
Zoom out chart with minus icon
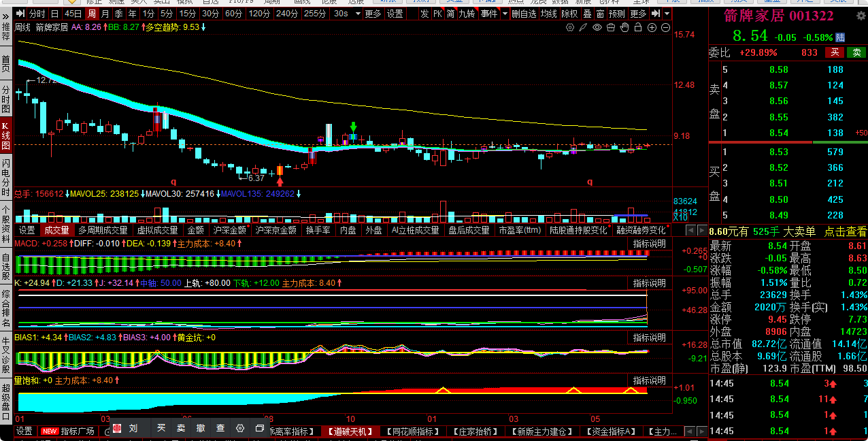665,27
